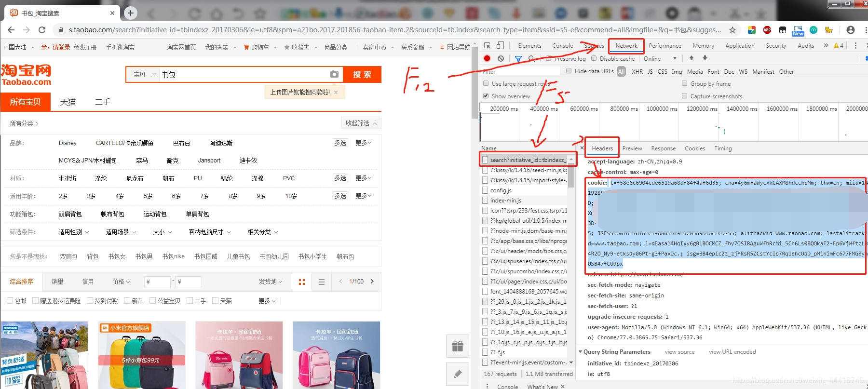Click the ABP extension icon

point(767,30)
